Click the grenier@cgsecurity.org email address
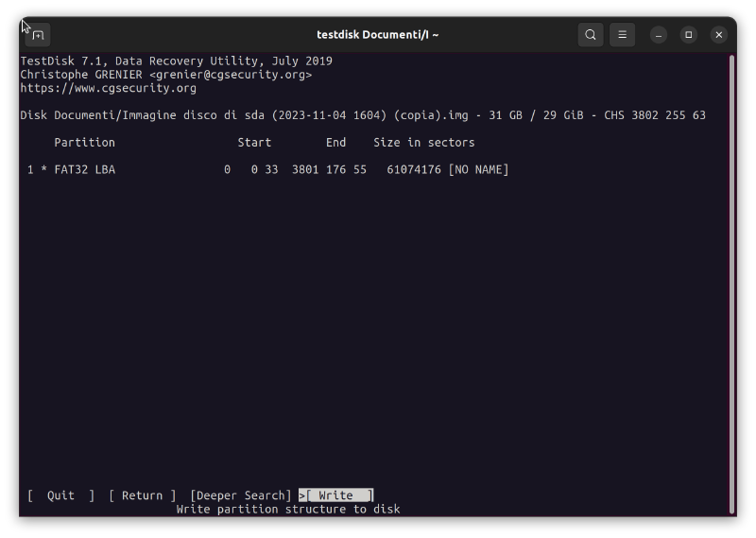756x538 pixels. pyautogui.click(x=230, y=75)
